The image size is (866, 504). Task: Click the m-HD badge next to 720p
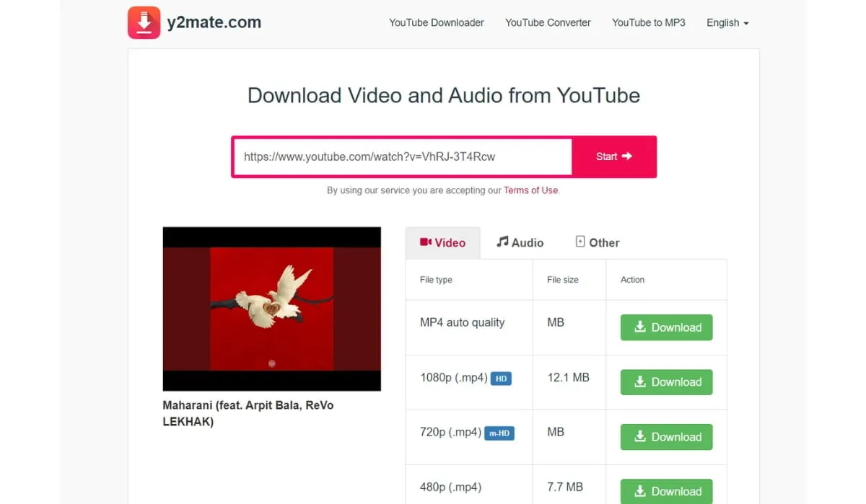[x=501, y=433]
